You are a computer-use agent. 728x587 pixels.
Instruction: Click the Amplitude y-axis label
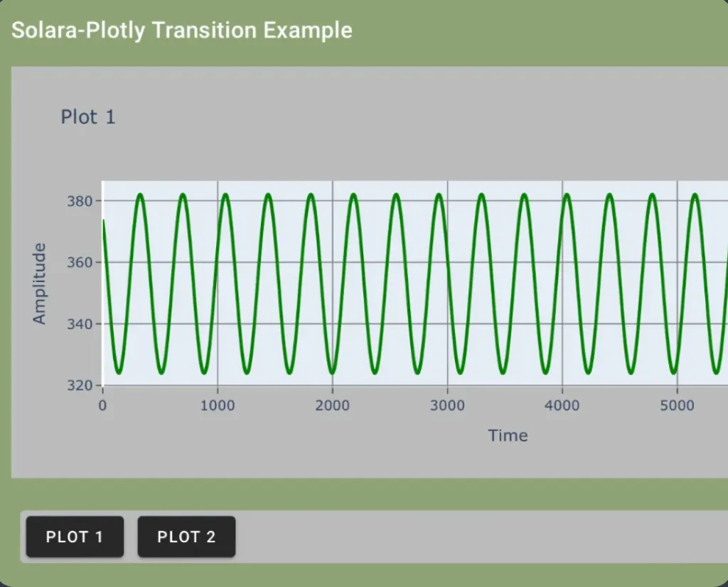[x=39, y=284]
